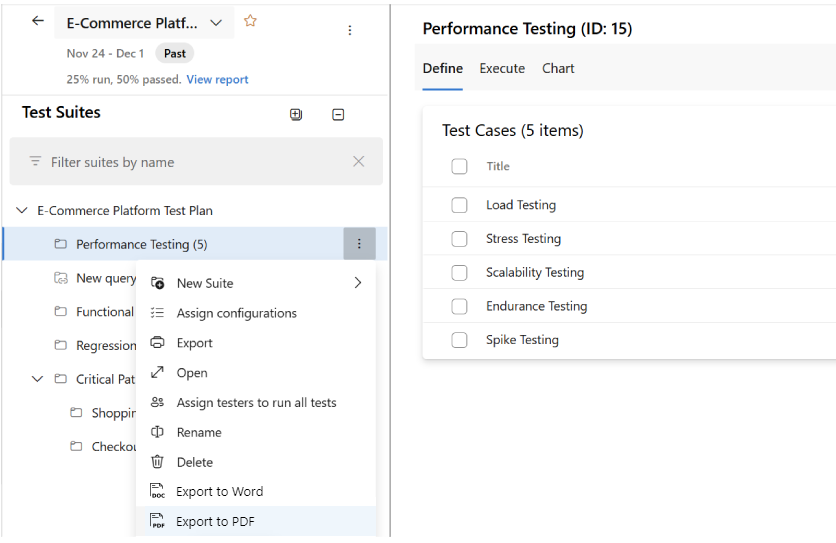Click the Filter suites by name field
836x543 pixels.
click(190, 162)
